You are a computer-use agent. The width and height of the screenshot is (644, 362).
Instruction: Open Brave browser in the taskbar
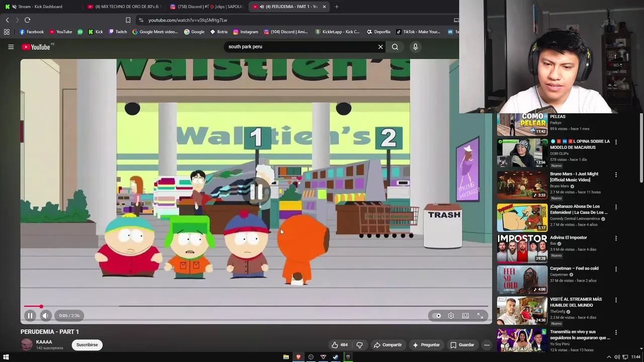point(298,357)
